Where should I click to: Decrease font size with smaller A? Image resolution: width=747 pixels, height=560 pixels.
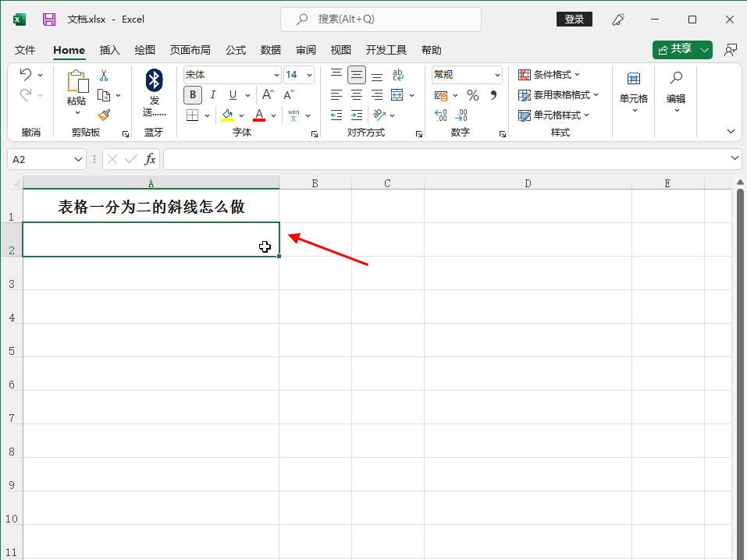289,94
